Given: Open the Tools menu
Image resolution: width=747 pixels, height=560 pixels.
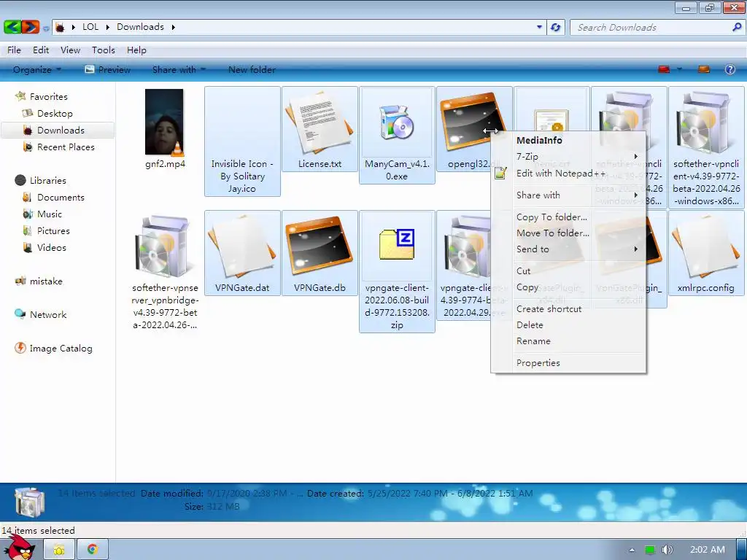Looking at the screenshot, I should 104,50.
